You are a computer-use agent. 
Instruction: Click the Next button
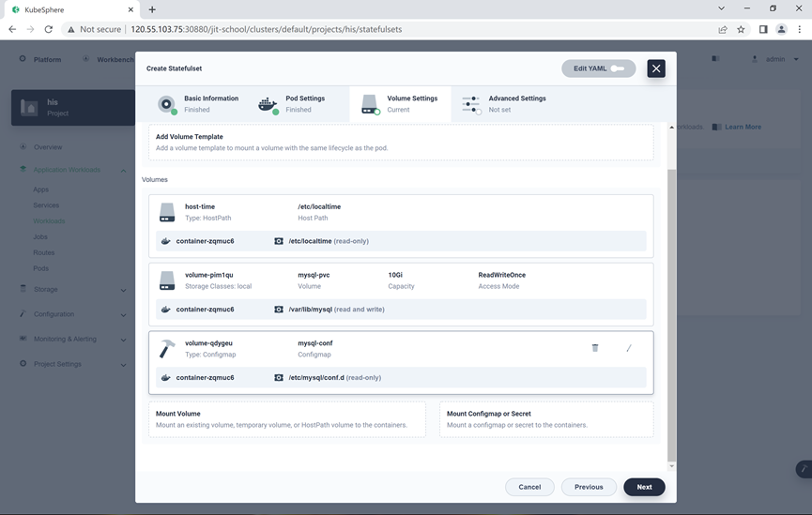pos(644,487)
